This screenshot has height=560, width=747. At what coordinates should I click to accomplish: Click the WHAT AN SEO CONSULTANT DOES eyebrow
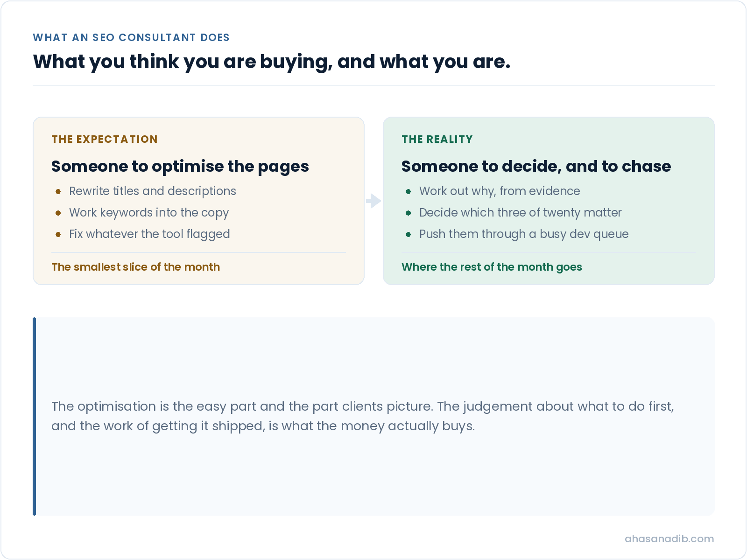tap(131, 37)
